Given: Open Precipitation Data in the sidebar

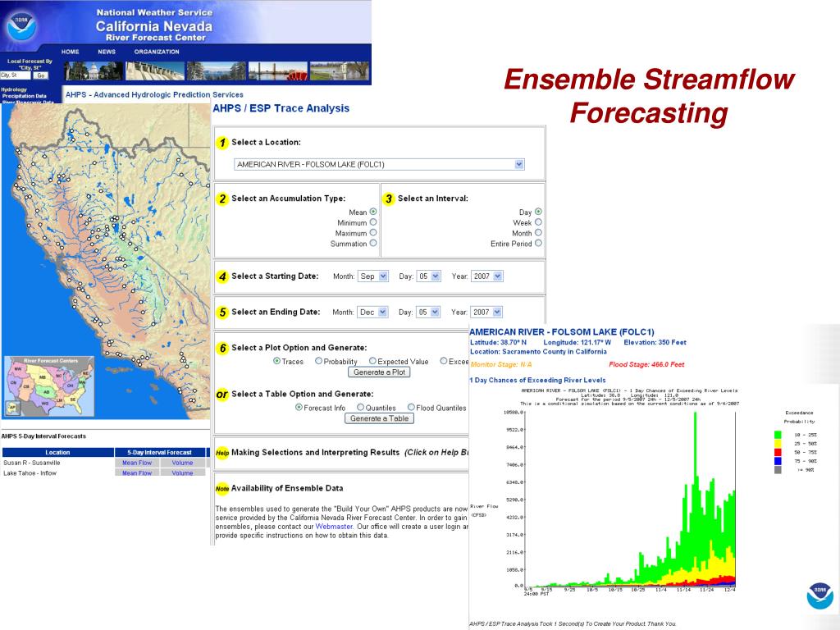Looking at the screenshot, I should 24,96.
